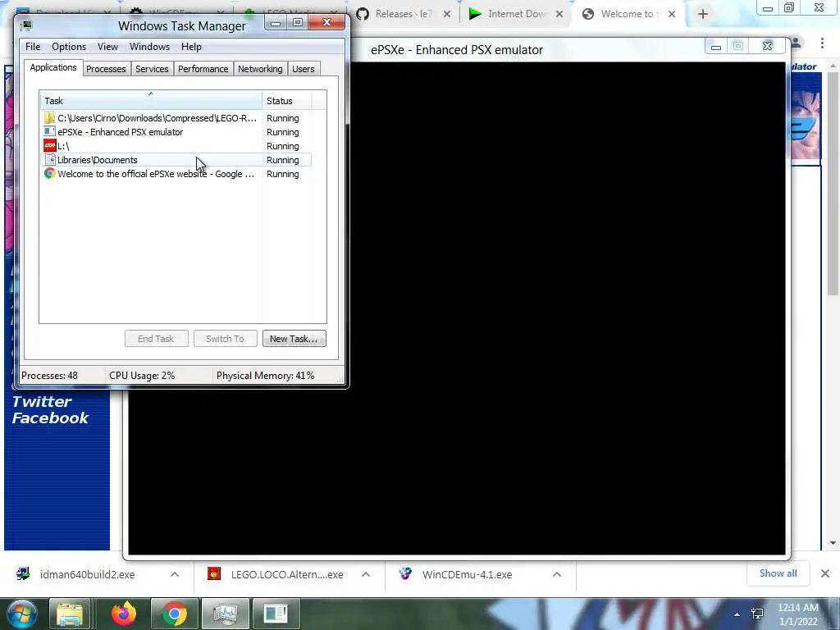
Task: Expand options for idman640build2.exe download
Action: click(175, 574)
